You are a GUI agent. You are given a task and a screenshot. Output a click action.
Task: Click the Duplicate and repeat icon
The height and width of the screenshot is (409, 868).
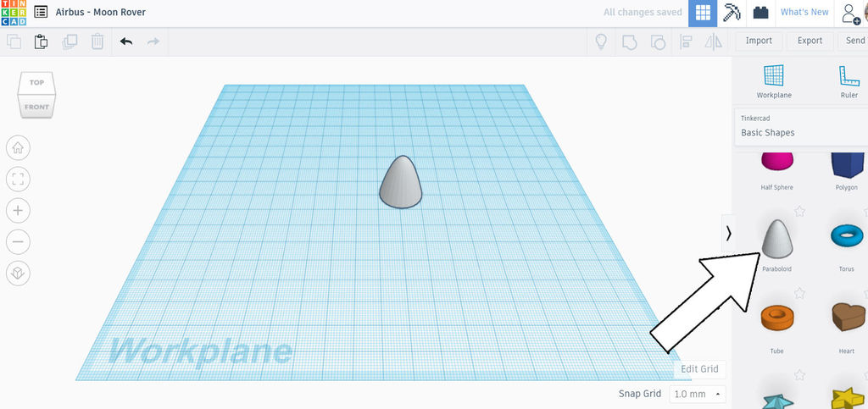point(70,41)
